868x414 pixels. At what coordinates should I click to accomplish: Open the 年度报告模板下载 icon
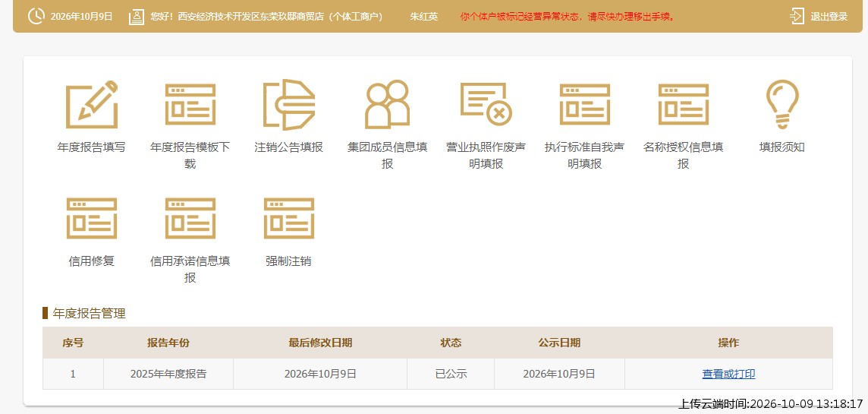pos(190,104)
